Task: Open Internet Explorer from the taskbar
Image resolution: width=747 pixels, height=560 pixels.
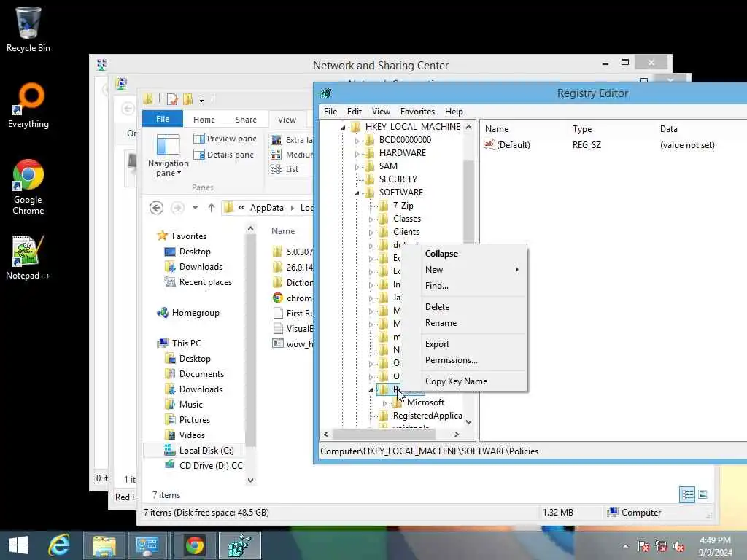Action: [x=59, y=545]
